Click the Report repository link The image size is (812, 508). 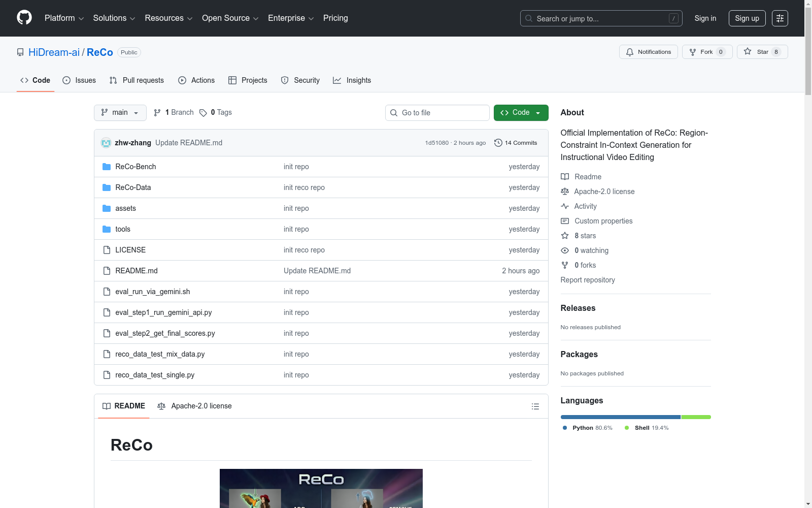click(x=588, y=280)
